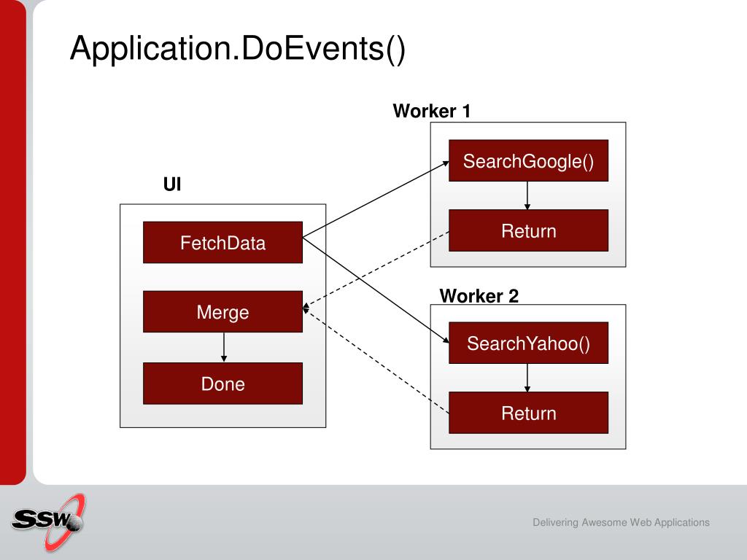This screenshot has height=560, width=747.
Task: Click the Application.DoEvents() title
Action: click(238, 49)
